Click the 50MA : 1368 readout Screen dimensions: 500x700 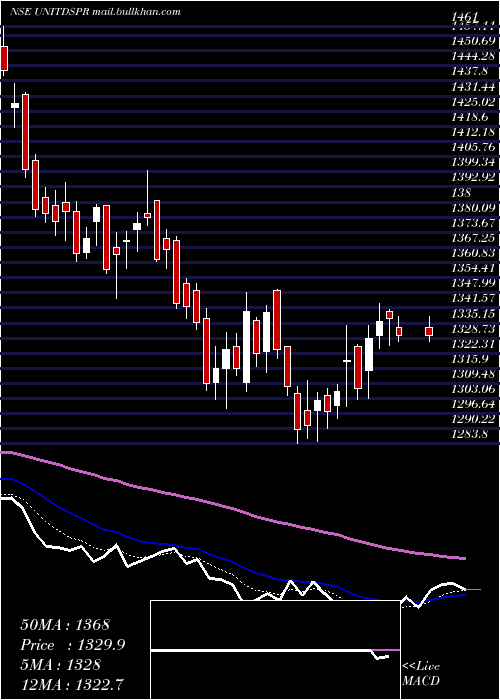pyautogui.click(x=65, y=625)
